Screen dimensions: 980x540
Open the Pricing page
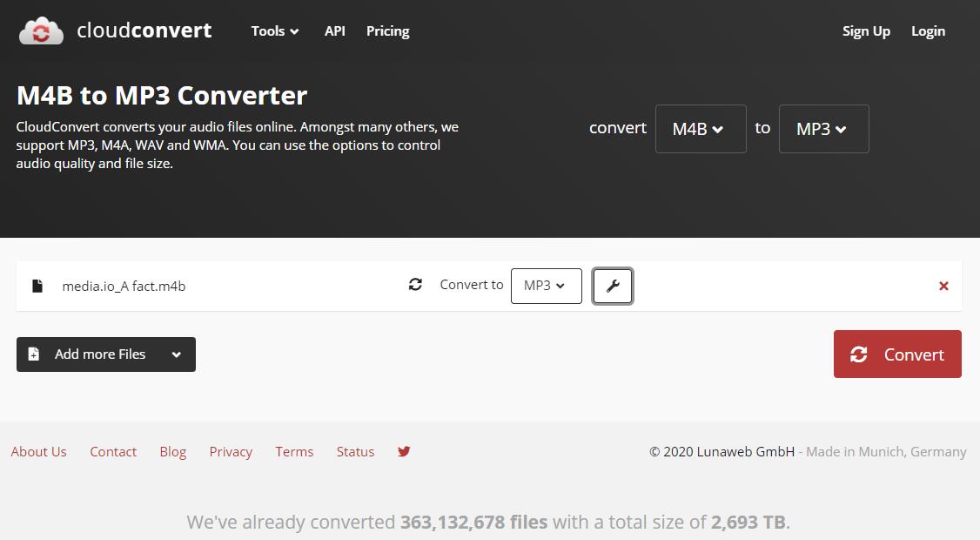(x=388, y=31)
